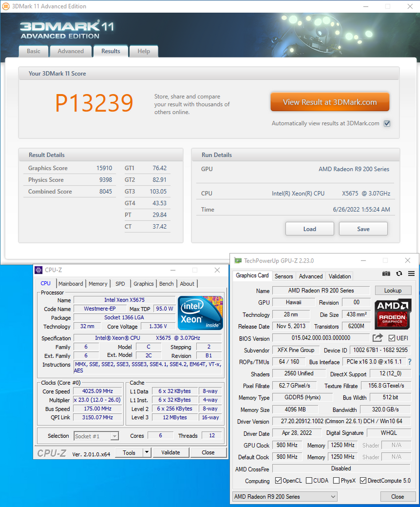Image resolution: width=420 pixels, height=507 pixels.
Task: Click the Specification field in CPU-Z
Action: click(x=147, y=338)
